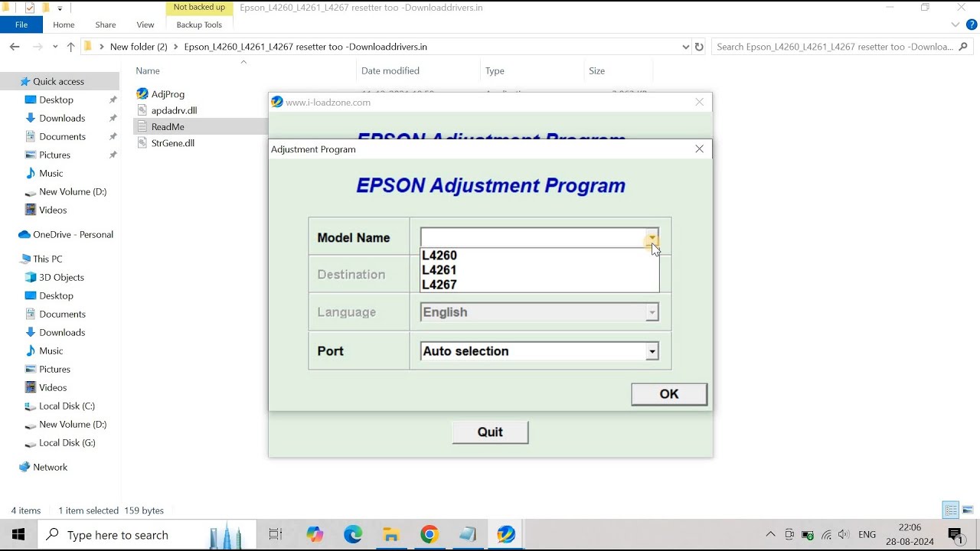Switch to the View ribbon tab
The height and width of the screenshot is (551, 980).
point(145,24)
